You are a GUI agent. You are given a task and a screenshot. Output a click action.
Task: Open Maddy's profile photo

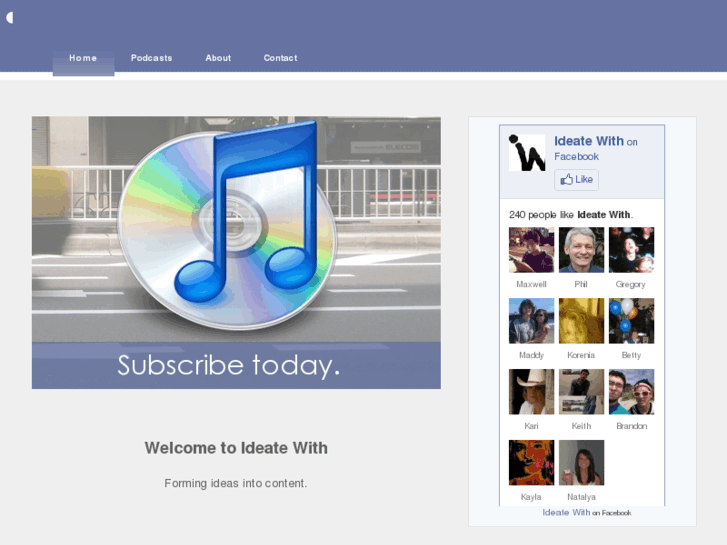(x=531, y=321)
